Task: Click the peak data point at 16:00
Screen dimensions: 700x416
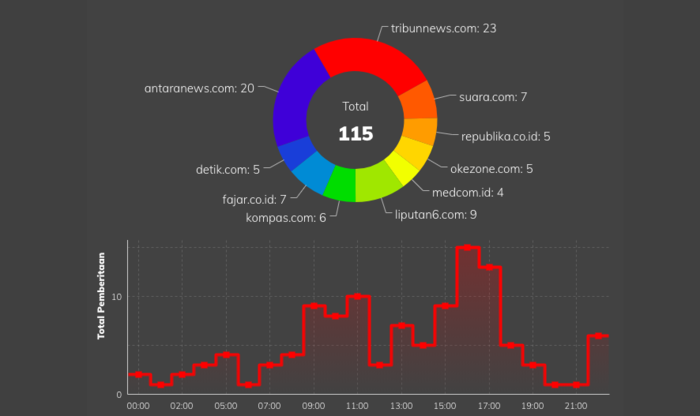Action: tap(467, 247)
